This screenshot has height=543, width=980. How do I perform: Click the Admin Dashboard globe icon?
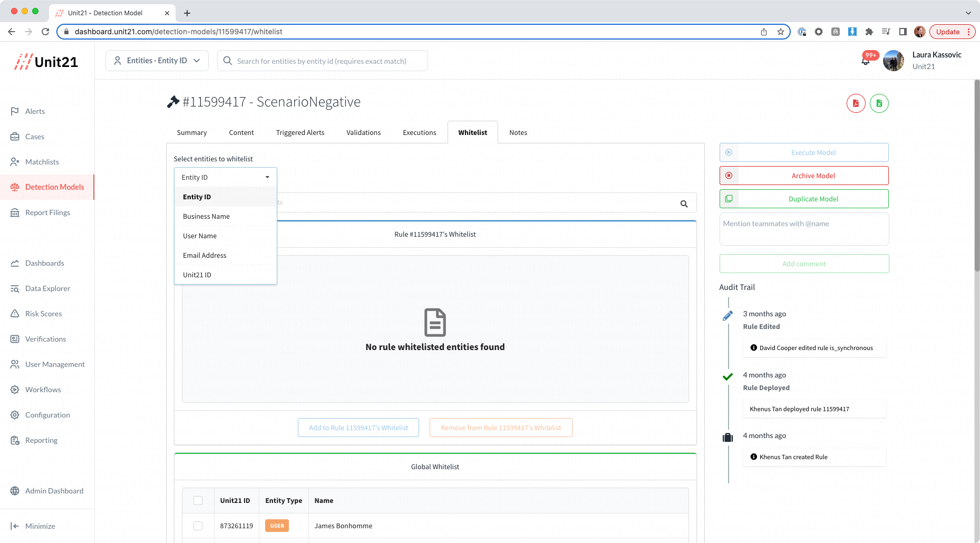[15, 491]
